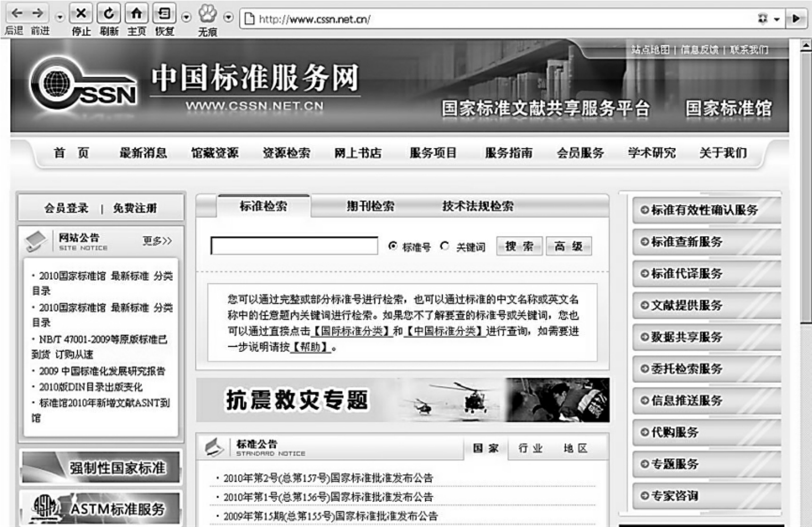Open 馆藏资源 in navigation menu
The image size is (812, 527).
(215, 153)
